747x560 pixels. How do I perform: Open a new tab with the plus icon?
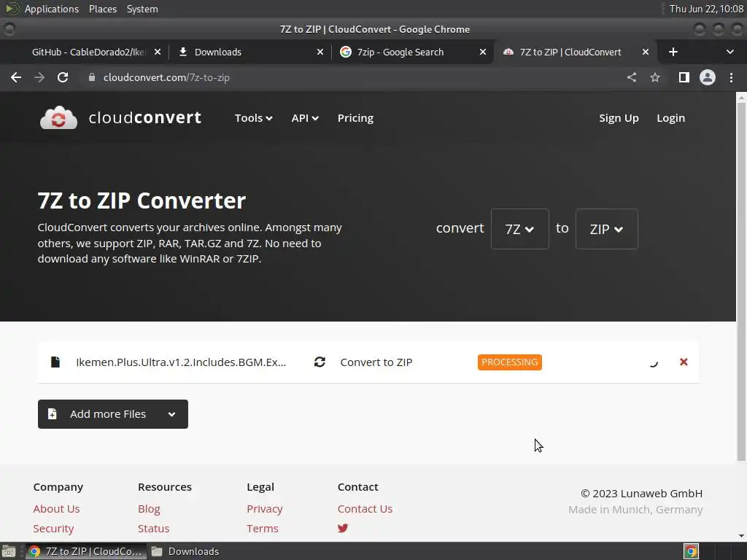[x=673, y=52]
